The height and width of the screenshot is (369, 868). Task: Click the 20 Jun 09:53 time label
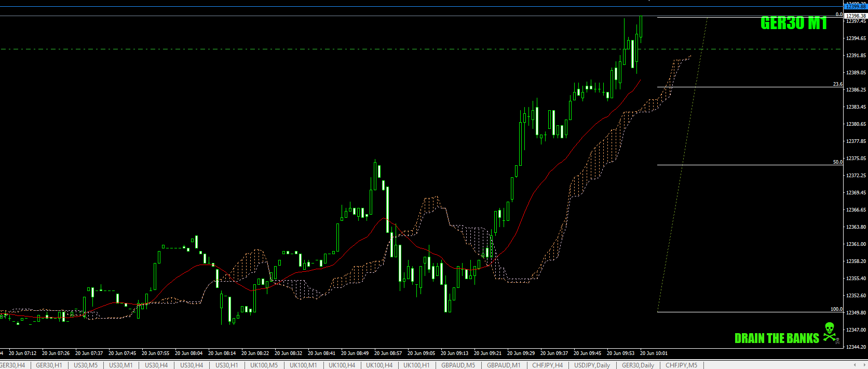[x=620, y=353]
